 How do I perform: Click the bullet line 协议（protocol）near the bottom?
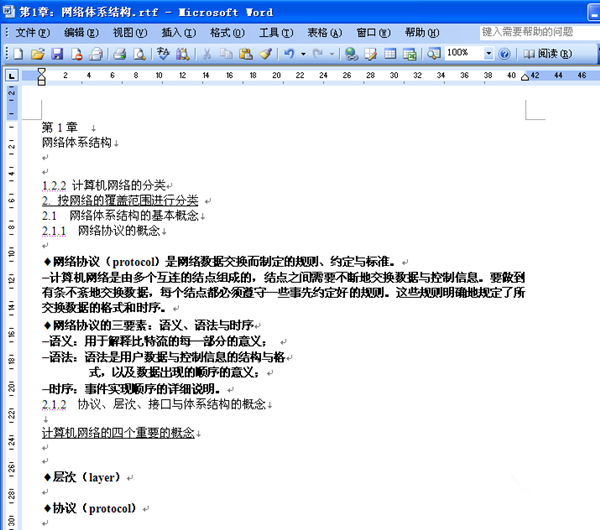point(90,509)
